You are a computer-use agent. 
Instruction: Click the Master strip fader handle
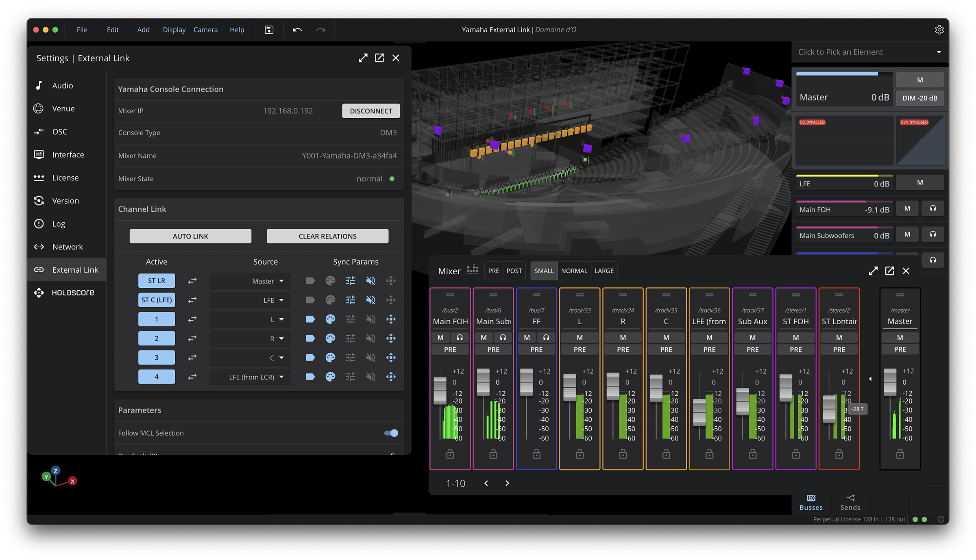coord(890,382)
